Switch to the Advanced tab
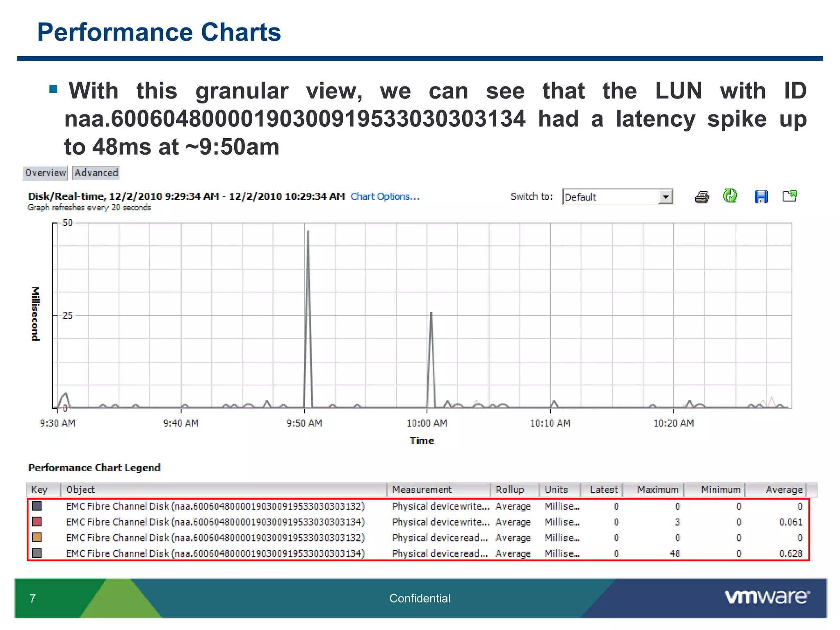This screenshot has width=840, height=630. tap(96, 173)
